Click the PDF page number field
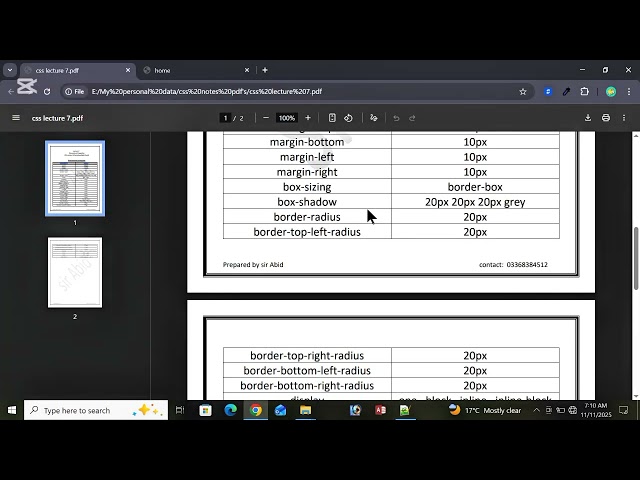 point(225,118)
